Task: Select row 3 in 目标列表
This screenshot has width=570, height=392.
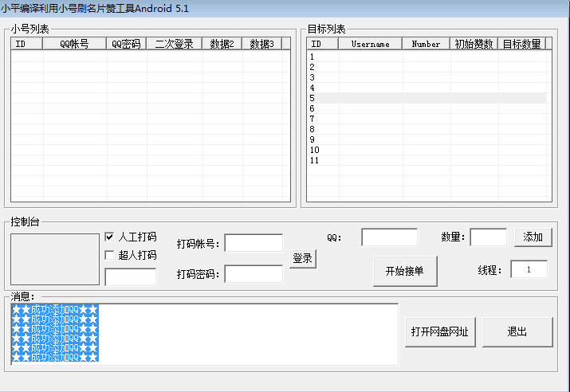Action: pyautogui.click(x=427, y=77)
